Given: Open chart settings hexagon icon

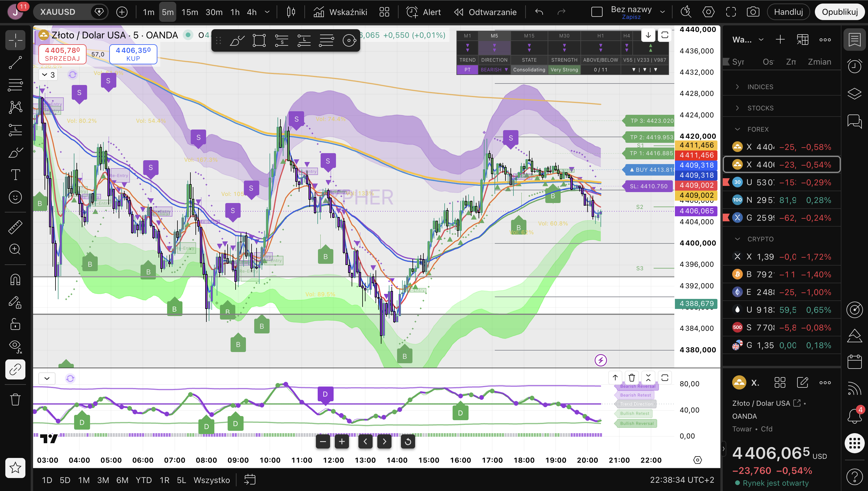Looking at the screenshot, I should [708, 12].
